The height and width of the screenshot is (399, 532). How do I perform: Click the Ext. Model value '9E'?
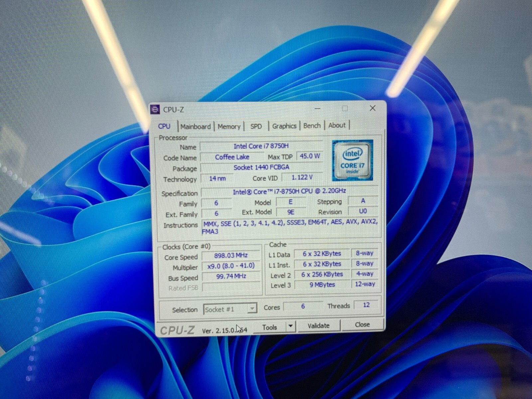(x=291, y=212)
